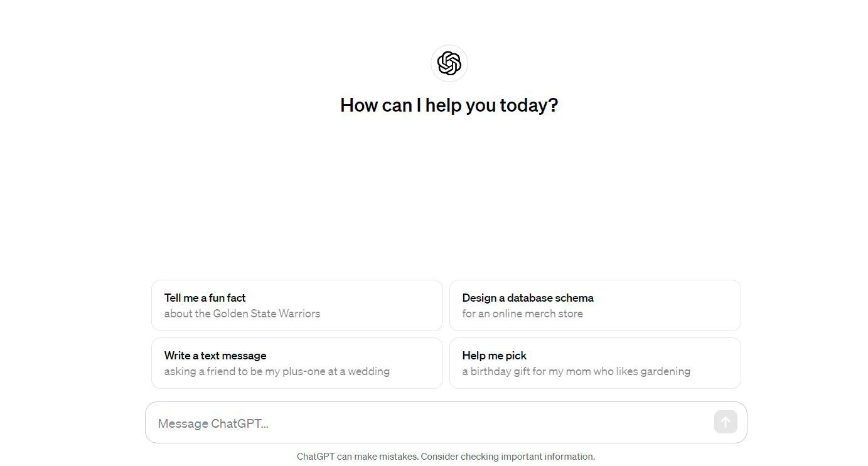Viewport: 868px width, 466px height.
Task: Click the plus-one at a wedding subtitle
Action: [277, 371]
